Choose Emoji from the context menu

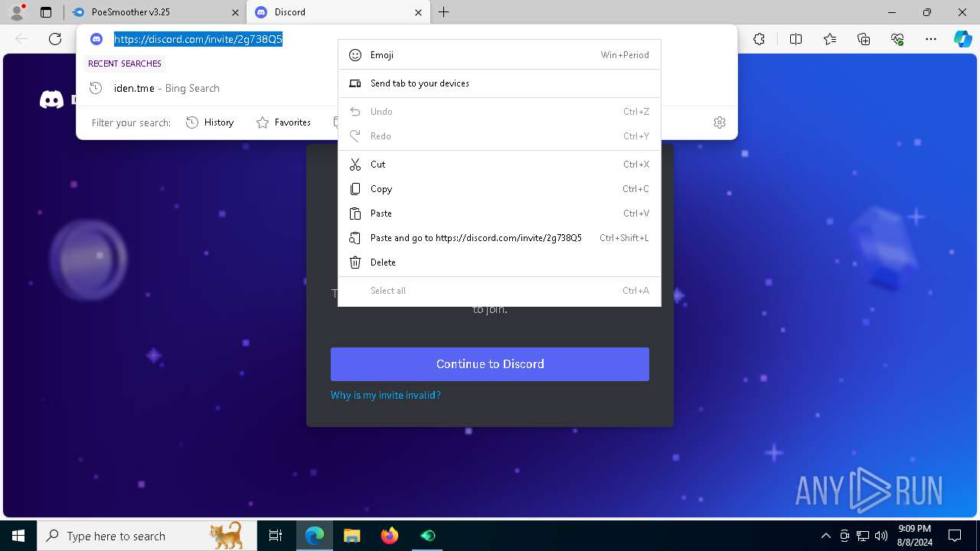[x=499, y=55]
